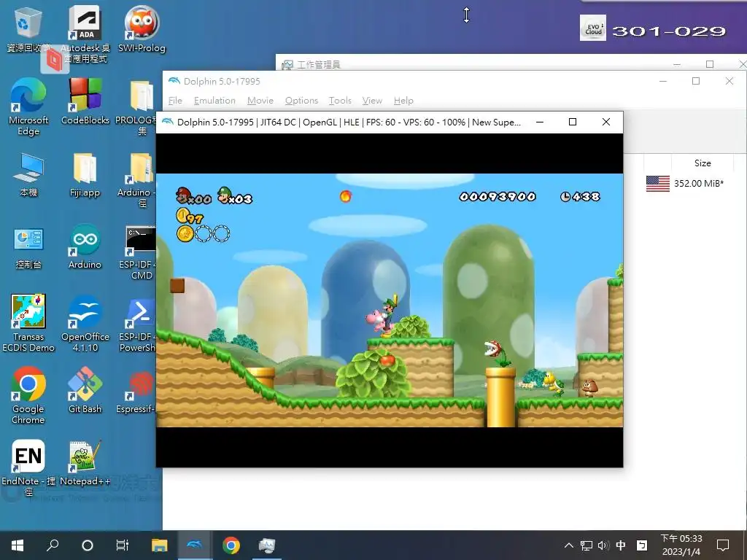Close the Dolphin game render window

click(x=606, y=122)
